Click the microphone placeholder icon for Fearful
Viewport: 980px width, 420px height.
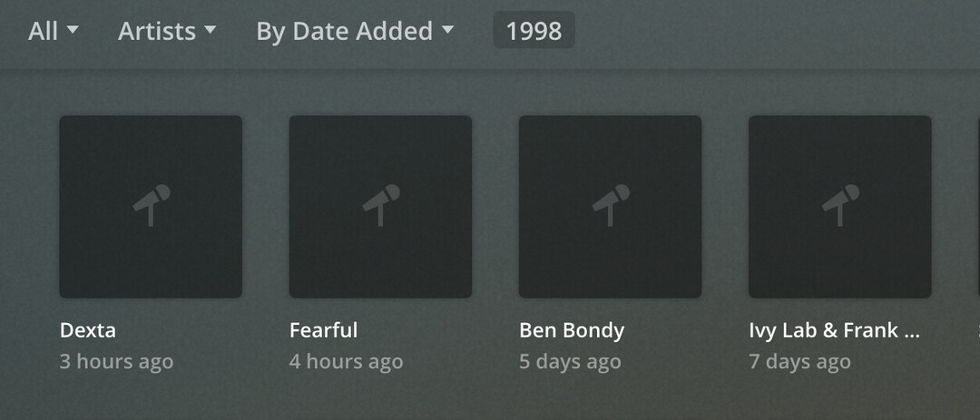pos(381,205)
